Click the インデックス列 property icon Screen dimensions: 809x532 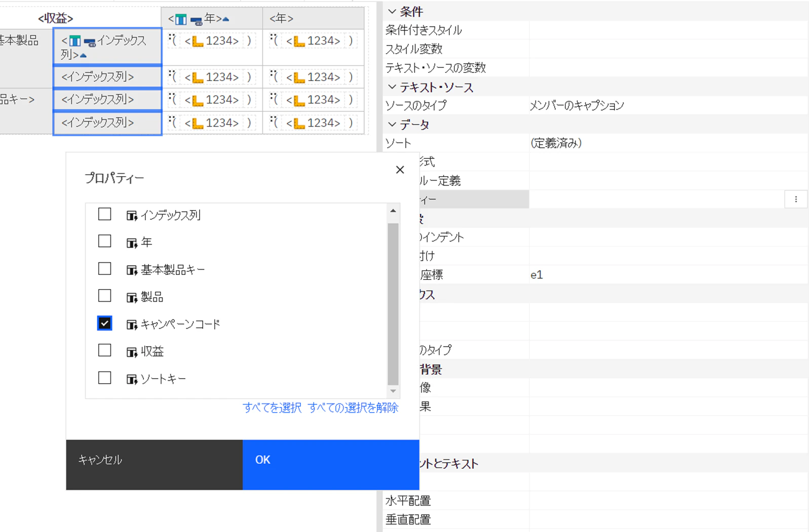132,216
